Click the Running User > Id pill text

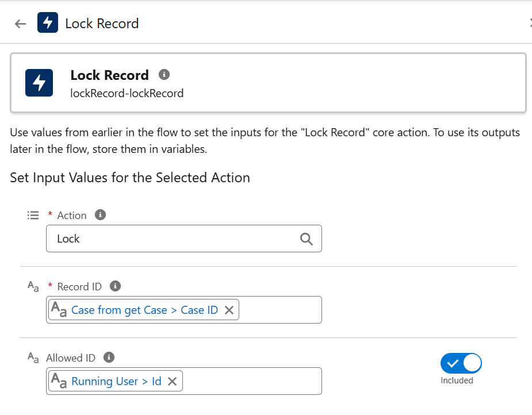[x=116, y=382]
